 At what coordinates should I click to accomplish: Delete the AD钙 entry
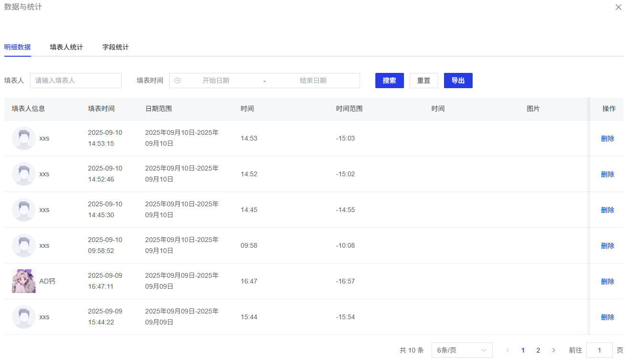click(x=607, y=282)
